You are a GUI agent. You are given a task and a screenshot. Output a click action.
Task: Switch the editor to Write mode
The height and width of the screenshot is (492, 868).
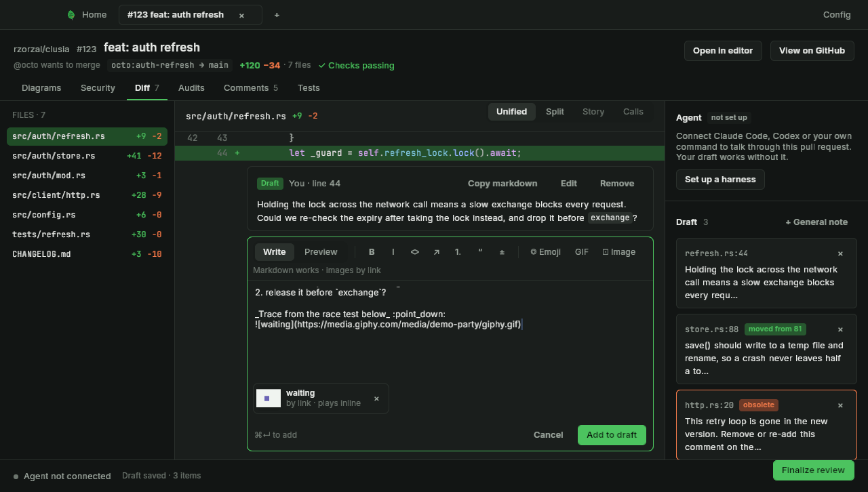pos(275,252)
